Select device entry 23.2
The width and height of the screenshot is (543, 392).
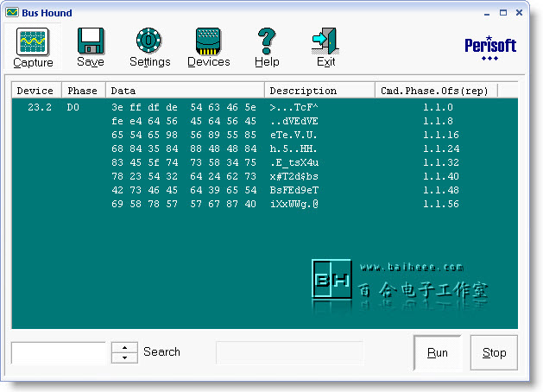[40, 107]
